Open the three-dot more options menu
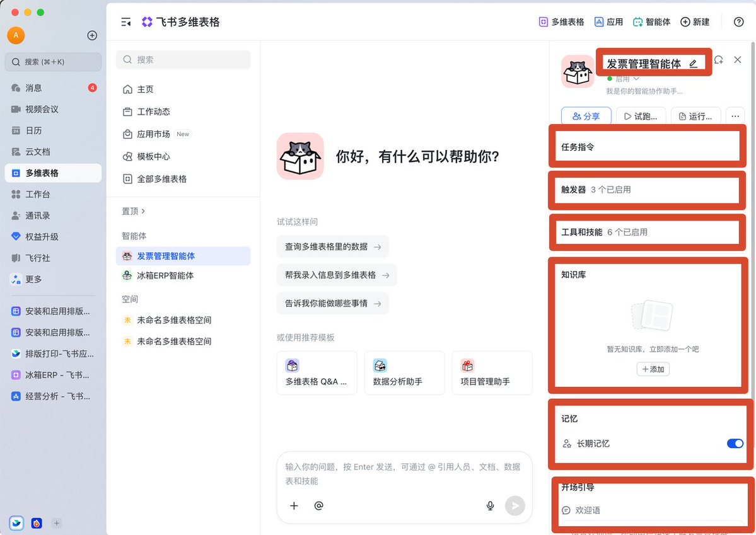This screenshot has height=535, width=756. point(735,116)
